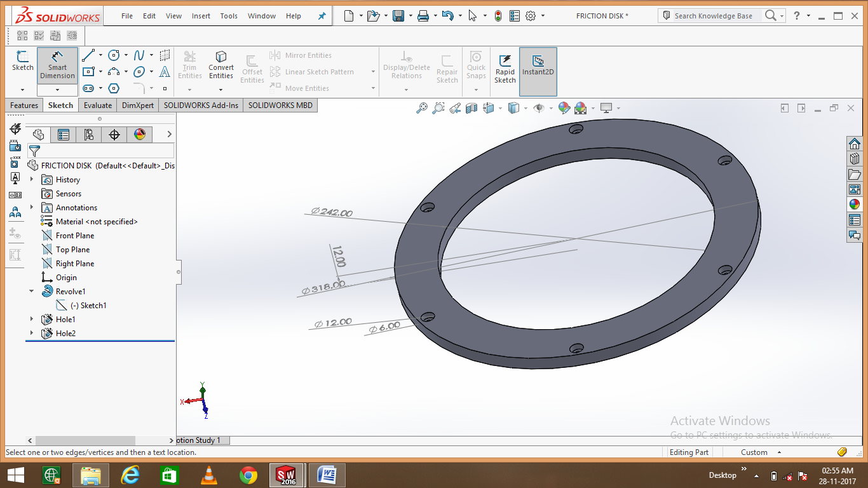The height and width of the screenshot is (488, 868).
Task: Click Activate Windows link text
Action: (720, 421)
